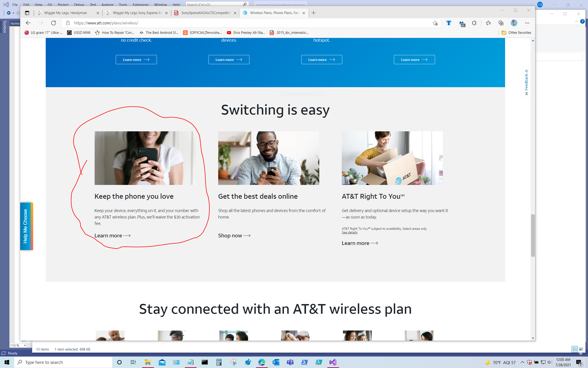Open Microsoft Teams from taskbar
This screenshot has height=368, width=588.
click(x=290, y=362)
